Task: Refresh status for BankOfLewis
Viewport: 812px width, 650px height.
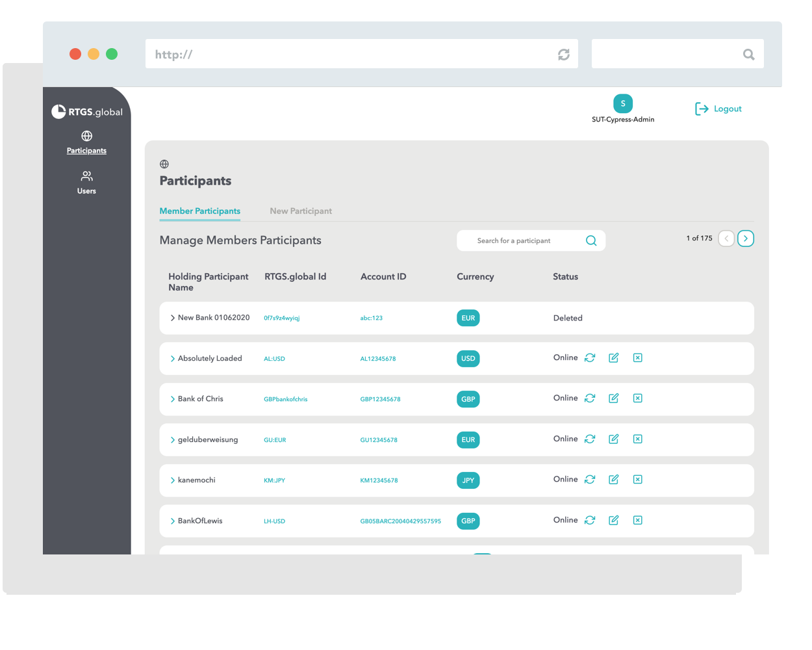Action: (590, 520)
